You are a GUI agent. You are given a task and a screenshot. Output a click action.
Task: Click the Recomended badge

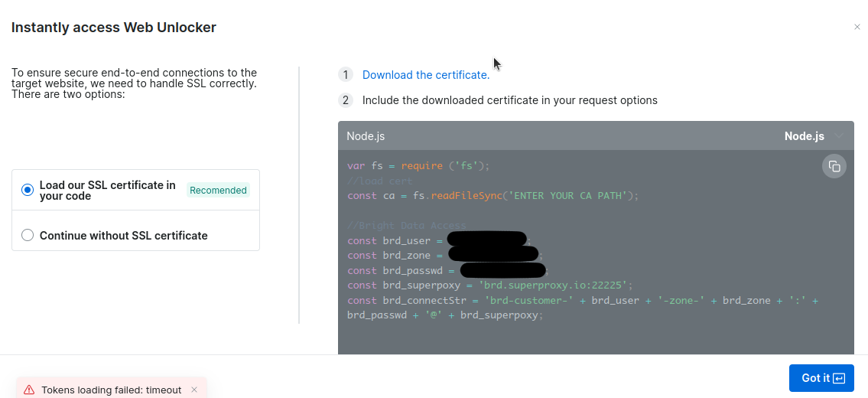click(218, 190)
